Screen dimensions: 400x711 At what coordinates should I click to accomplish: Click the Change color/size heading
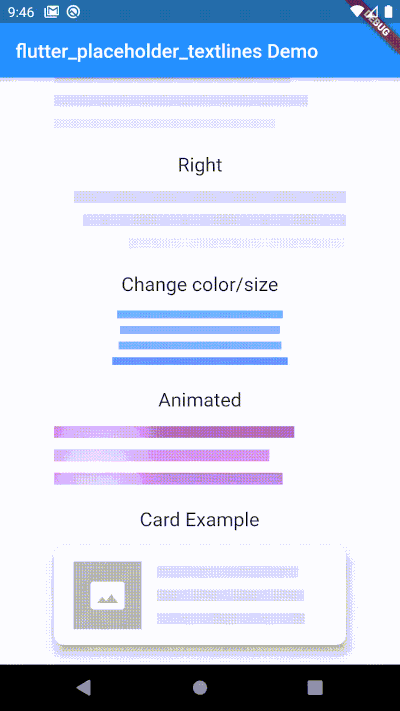point(200,285)
